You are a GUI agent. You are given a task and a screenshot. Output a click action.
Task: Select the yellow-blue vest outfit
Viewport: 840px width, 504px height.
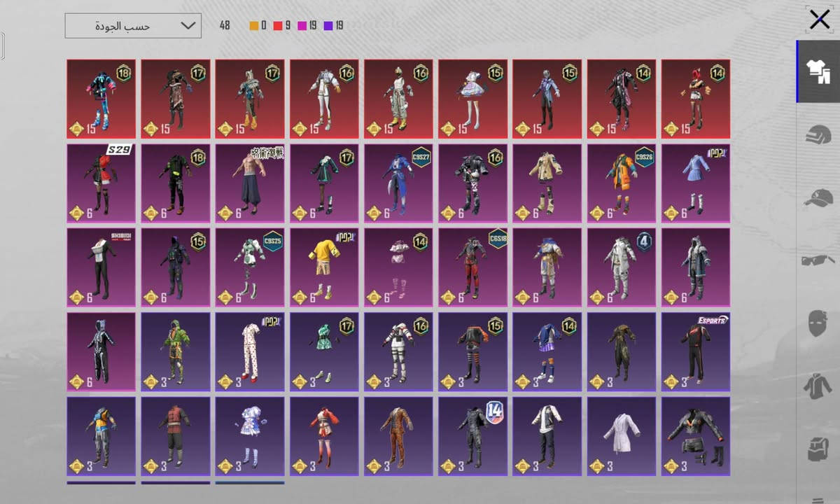pyautogui.click(x=101, y=437)
